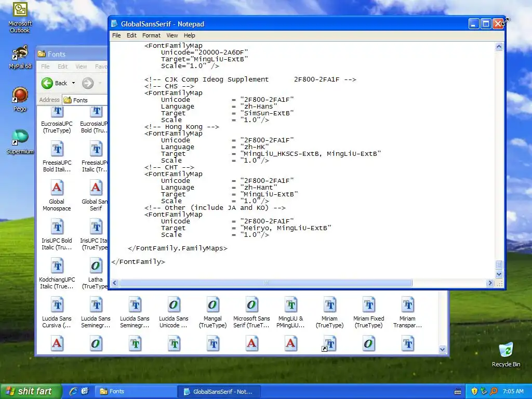Select the IrisUPC Bold Italic font file
This screenshot has height=399, width=532.
(57, 235)
